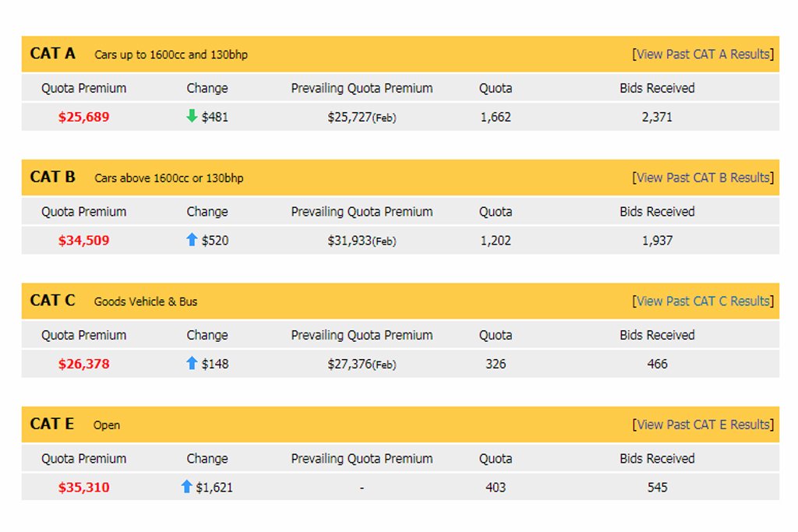Image resolution: width=798 pixels, height=532 pixels.
Task: Click the blue up arrow beside $520
Action: tap(192, 240)
